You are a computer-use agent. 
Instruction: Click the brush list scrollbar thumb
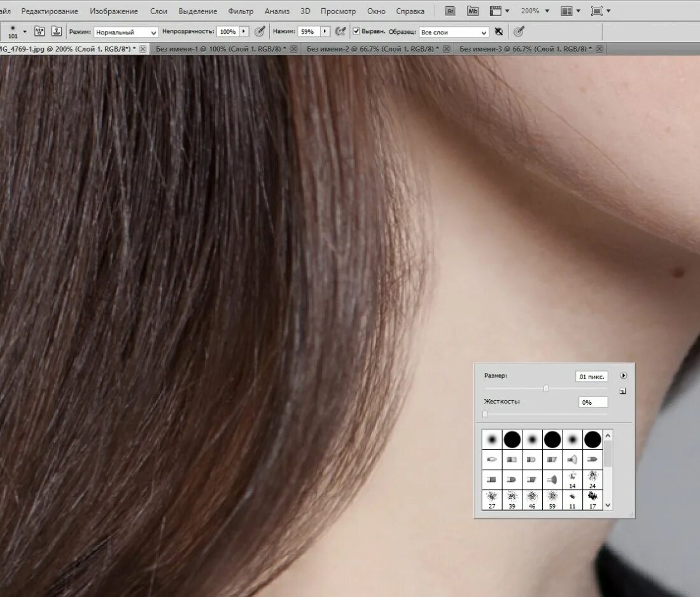[608, 453]
